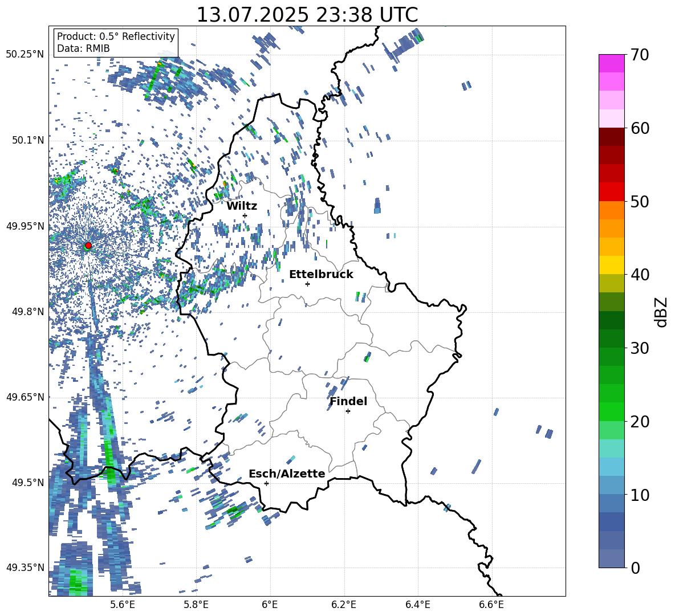Click the 50.25°N latitude label
675x616 pixels.
(x=25, y=55)
